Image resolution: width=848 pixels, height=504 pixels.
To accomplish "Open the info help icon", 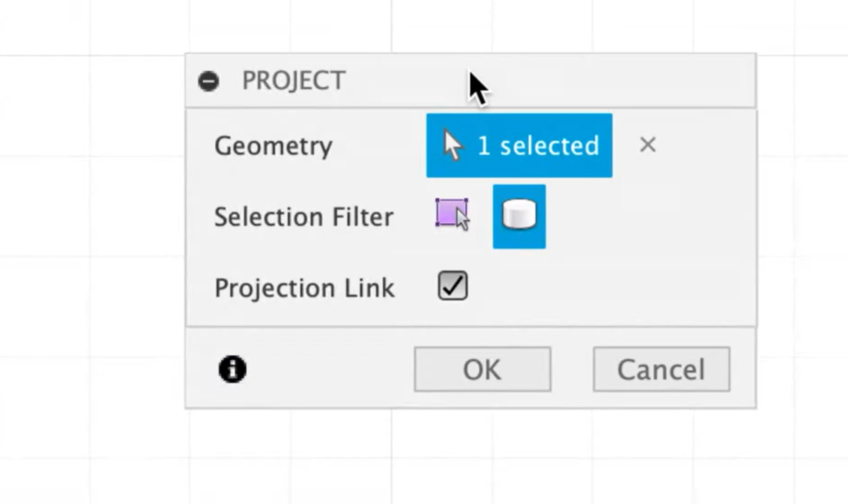I will tap(232, 369).
